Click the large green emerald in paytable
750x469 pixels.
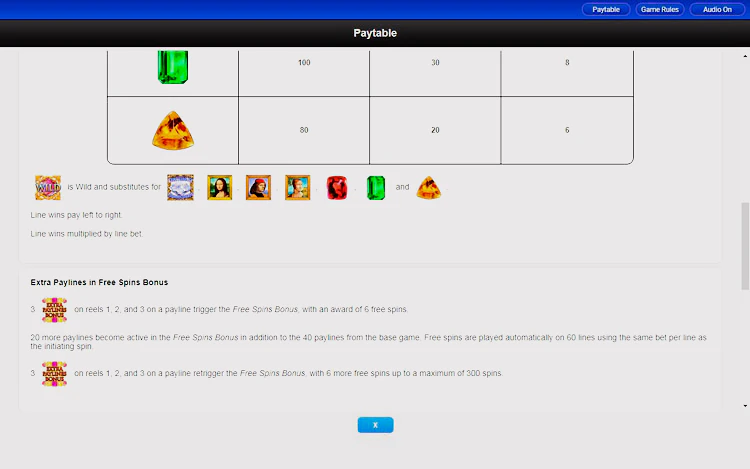pos(172,66)
